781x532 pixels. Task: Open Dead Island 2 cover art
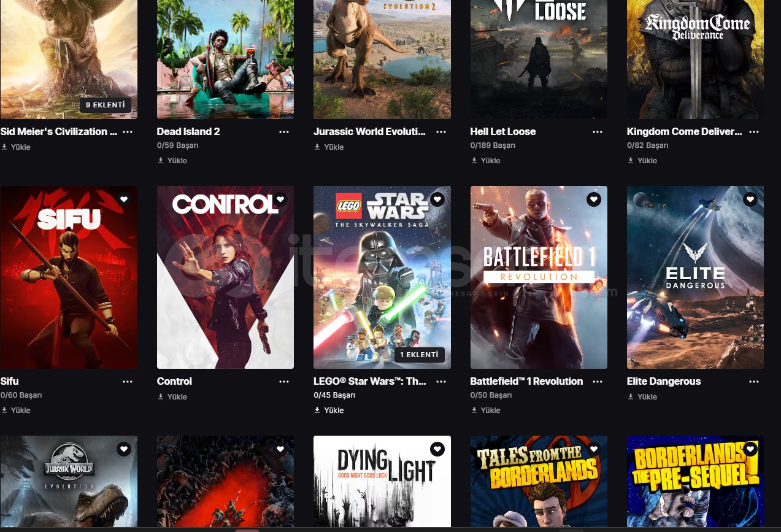pos(225,59)
